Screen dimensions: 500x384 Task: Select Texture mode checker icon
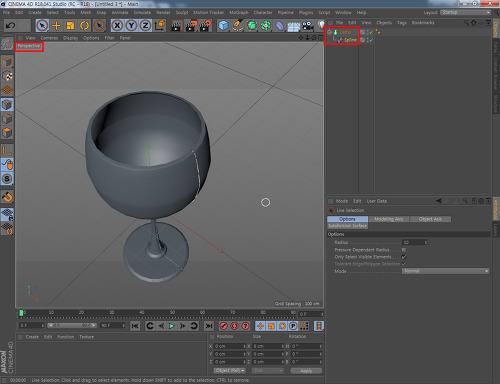click(7, 76)
